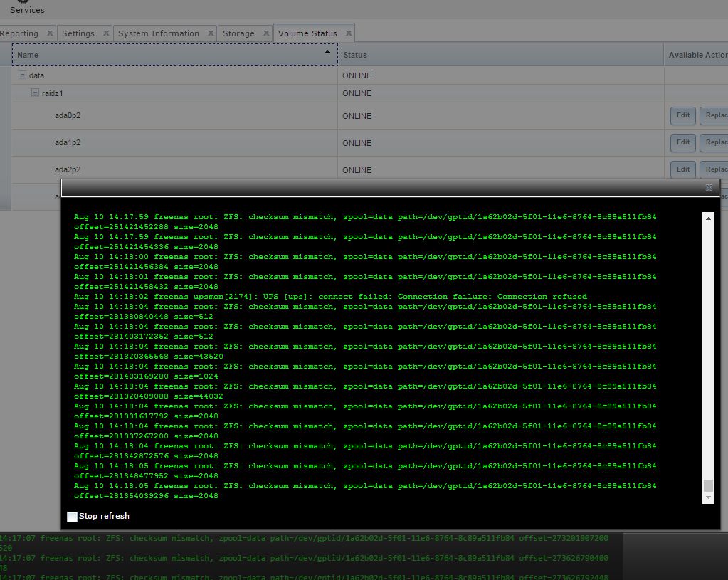Close the Storage tab

pyautogui.click(x=266, y=33)
